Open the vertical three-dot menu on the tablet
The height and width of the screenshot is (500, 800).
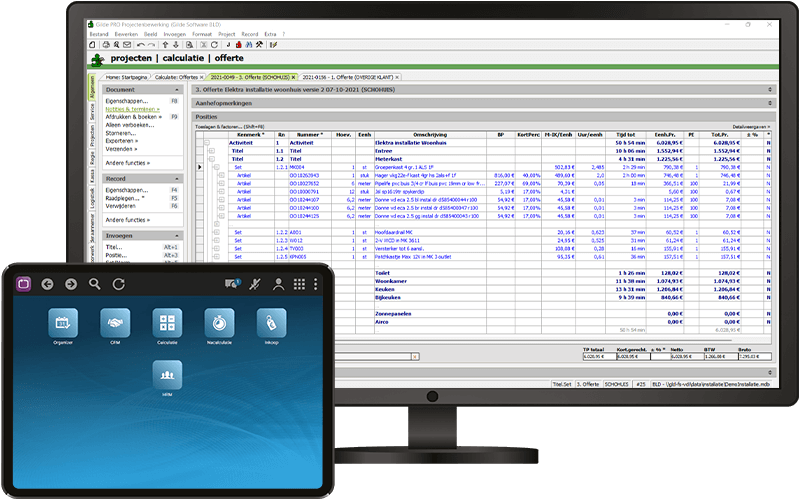point(315,284)
